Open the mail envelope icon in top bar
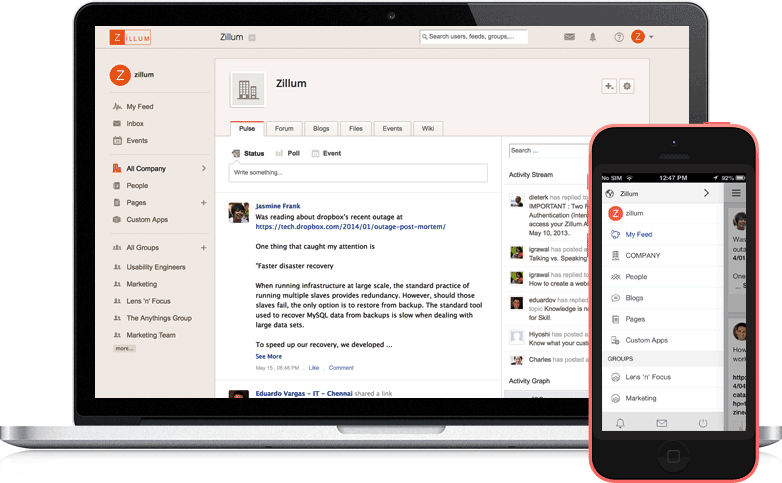This screenshot has width=782, height=483. pyautogui.click(x=569, y=37)
